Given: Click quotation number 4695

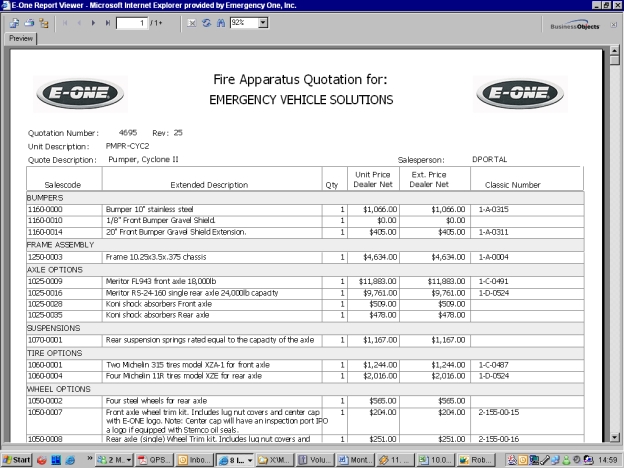Looking at the screenshot, I should [x=128, y=133].
